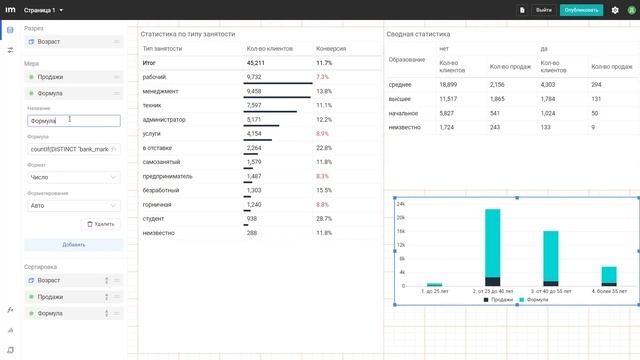Select the data panel sidebar icon

(x=10, y=30)
